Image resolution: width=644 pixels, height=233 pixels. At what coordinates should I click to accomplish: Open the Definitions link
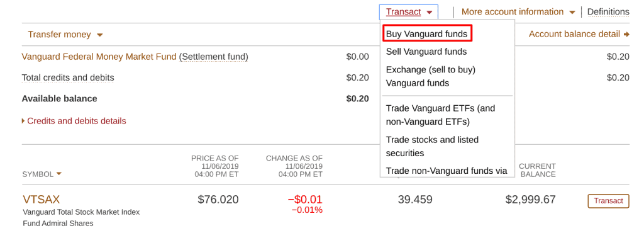tap(608, 12)
